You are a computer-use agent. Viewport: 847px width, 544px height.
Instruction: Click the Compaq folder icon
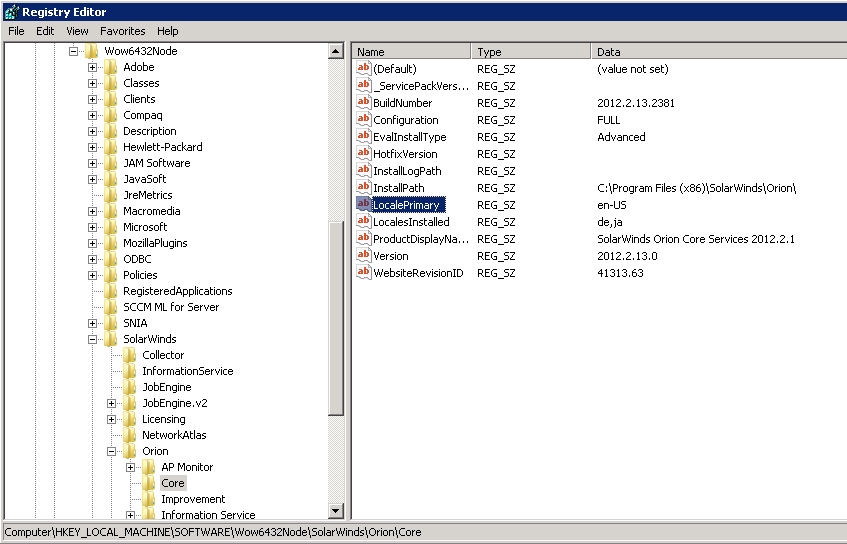[110, 115]
